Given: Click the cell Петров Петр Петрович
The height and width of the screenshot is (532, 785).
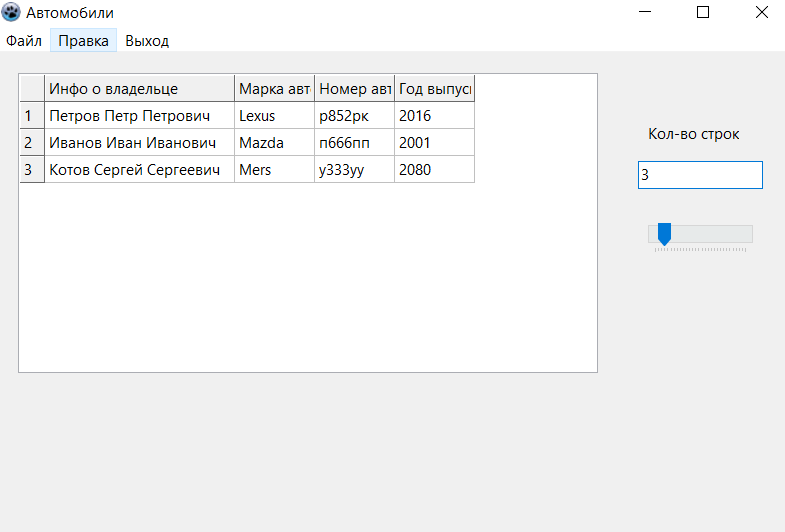Looking at the screenshot, I should pos(140,116).
